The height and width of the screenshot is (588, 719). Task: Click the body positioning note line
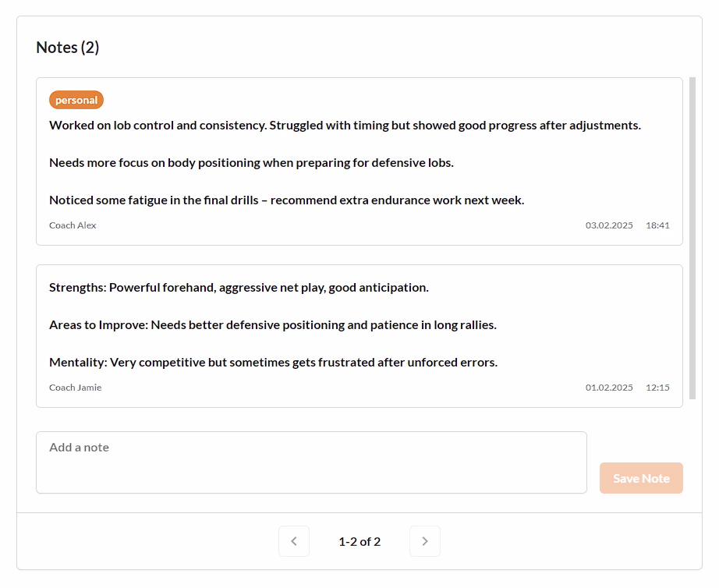[251, 162]
